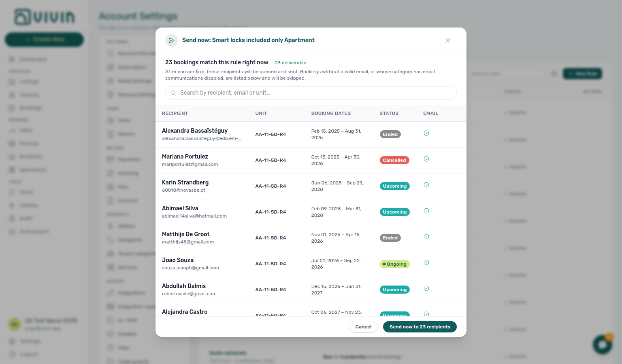Open the chat widget in background page
The height and width of the screenshot is (364, 622).
point(603,345)
